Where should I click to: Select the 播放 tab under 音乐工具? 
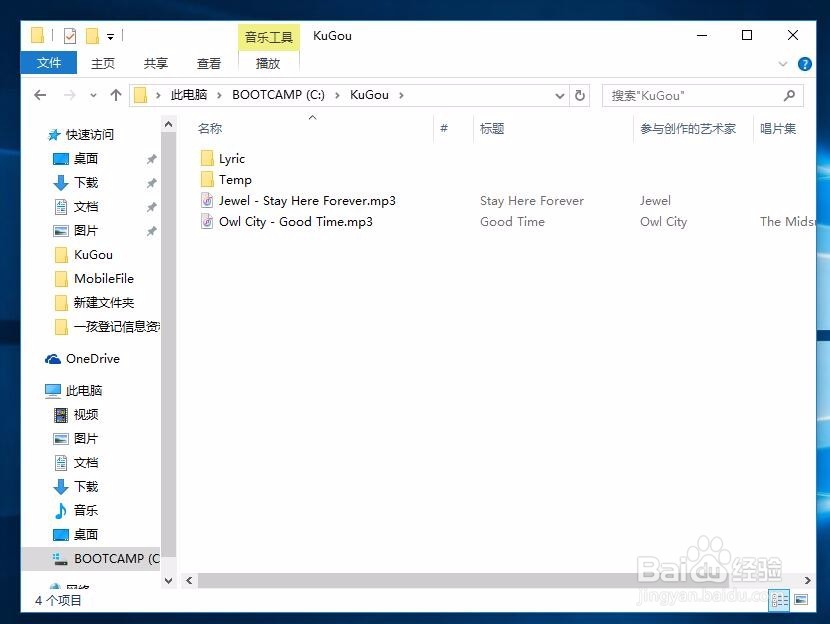pos(268,64)
